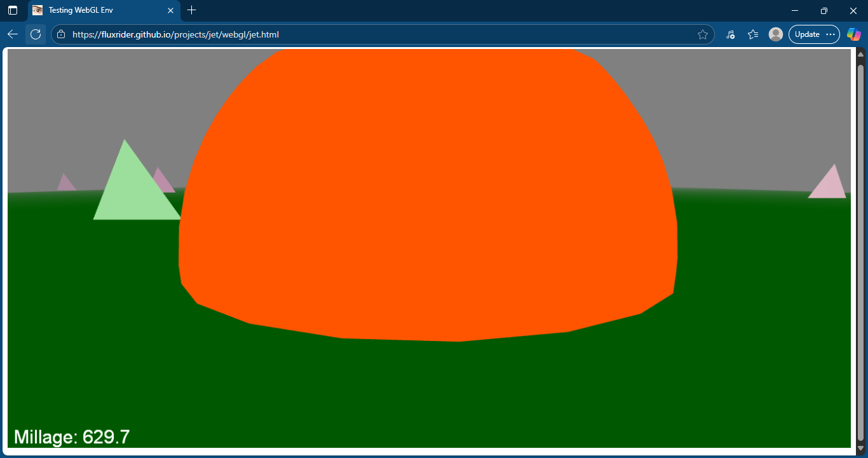868x458 pixels.
Task: Click the address bar URL field
Action: (x=381, y=34)
